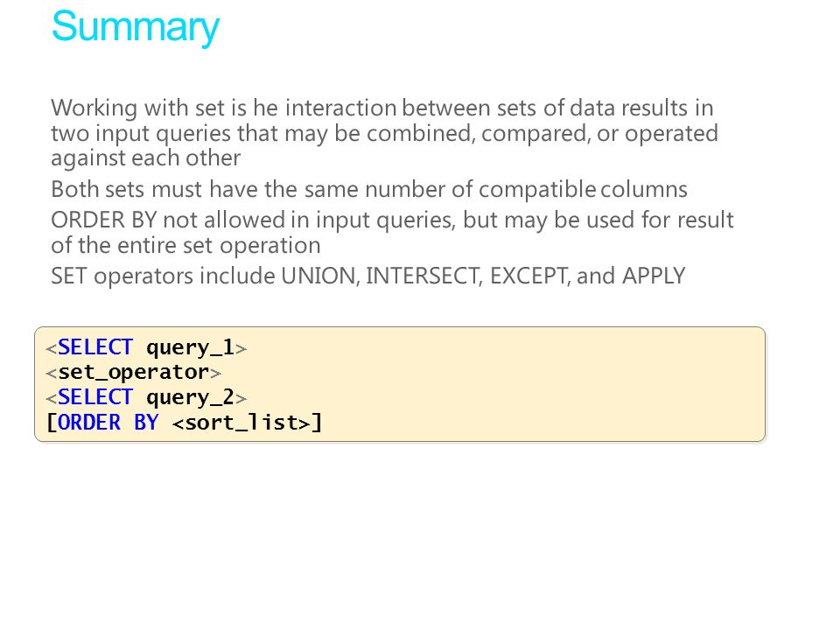Click query_2 in the code sample
The height and width of the screenshot is (630, 840).
[190, 398]
